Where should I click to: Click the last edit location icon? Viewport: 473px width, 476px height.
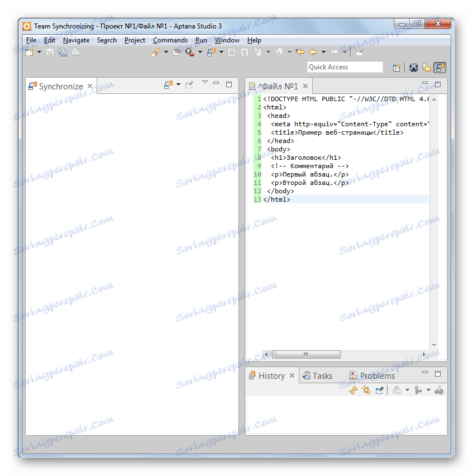tap(300, 52)
